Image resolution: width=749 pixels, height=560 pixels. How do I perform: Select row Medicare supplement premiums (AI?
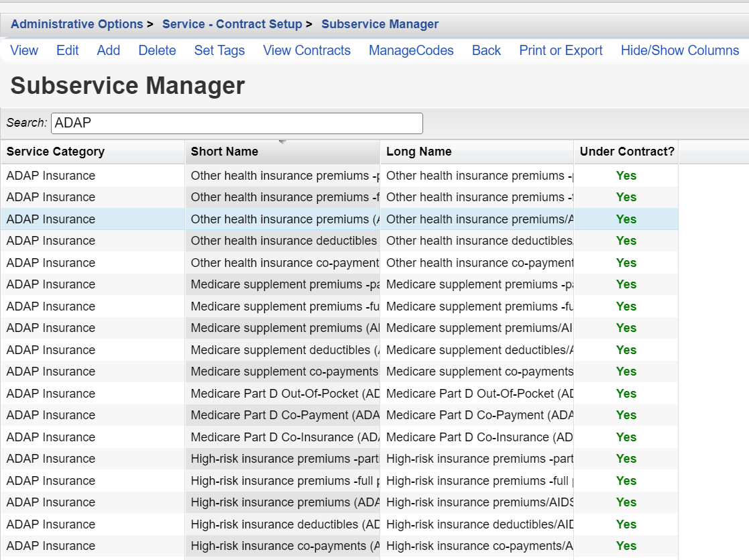coord(339,328)
